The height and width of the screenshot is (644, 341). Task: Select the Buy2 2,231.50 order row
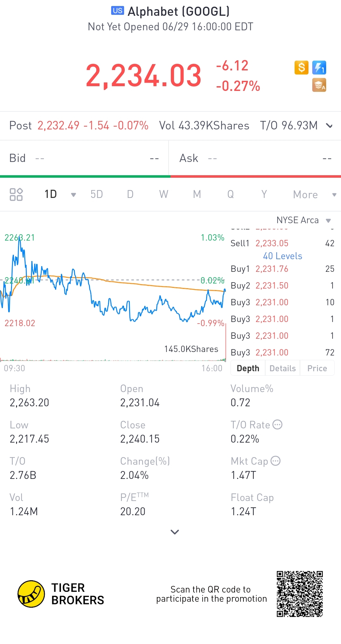283,285
